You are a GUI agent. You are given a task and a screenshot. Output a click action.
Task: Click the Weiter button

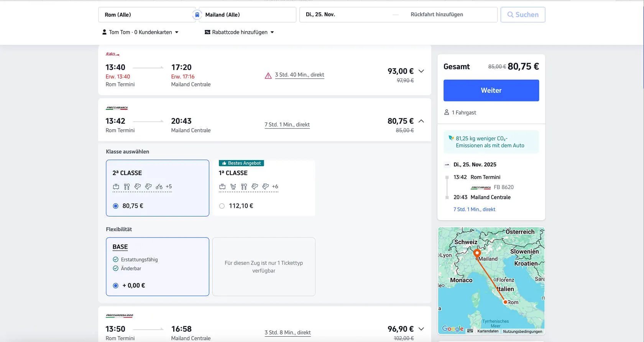491,91
